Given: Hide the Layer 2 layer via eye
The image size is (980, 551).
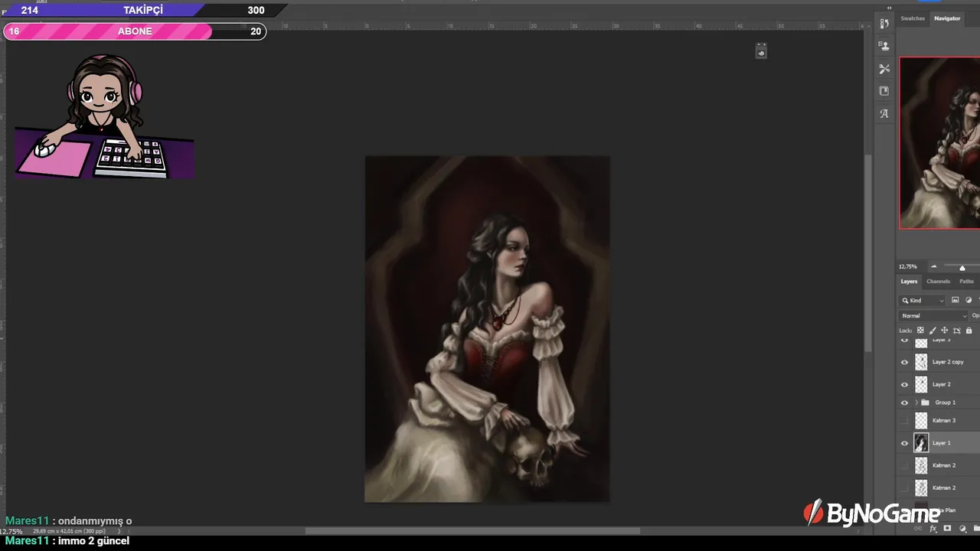Looking at the screenshot, I should pyautogui.click(x=904, y=384).
